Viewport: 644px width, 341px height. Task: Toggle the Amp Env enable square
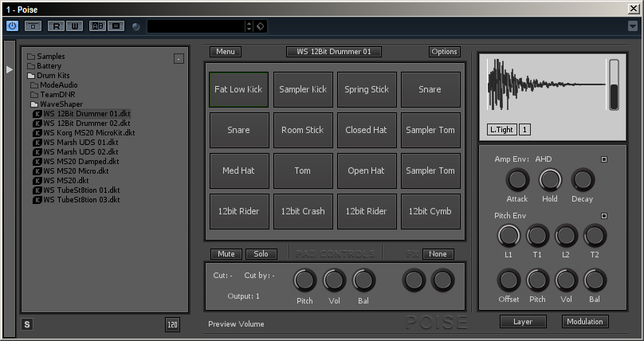click(604, 159)
